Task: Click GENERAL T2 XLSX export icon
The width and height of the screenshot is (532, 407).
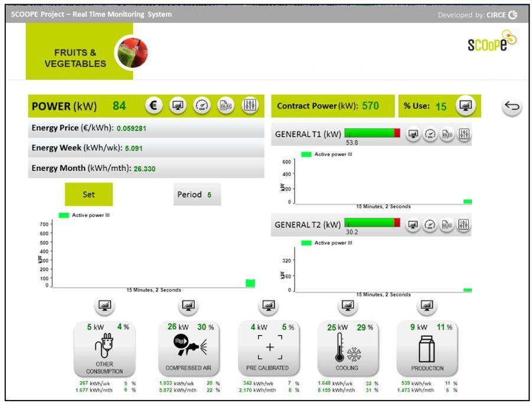Action: [446, 225]
